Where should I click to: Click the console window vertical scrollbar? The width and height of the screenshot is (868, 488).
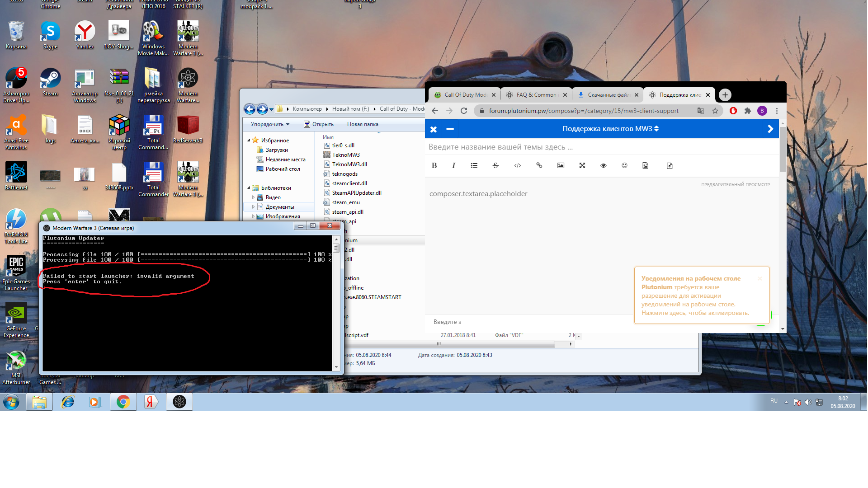pos(336,303)
